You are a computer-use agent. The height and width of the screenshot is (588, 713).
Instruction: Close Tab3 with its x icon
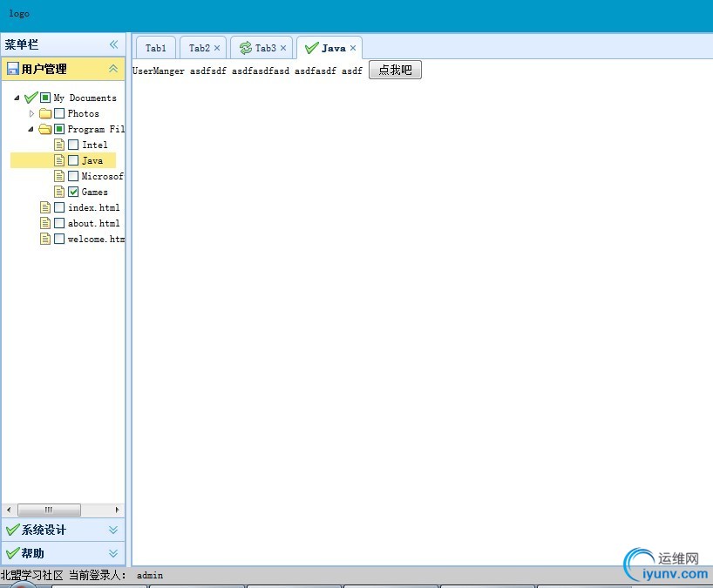(x=282, y=48)
